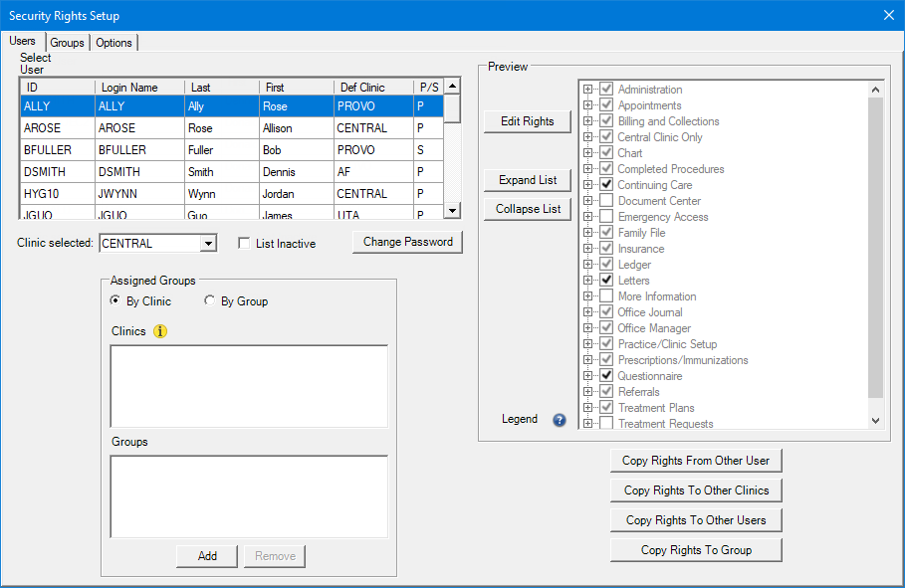Select the By Clinic radio button
The height and width of the screenshot is (588, 905).
pos(116,301)
